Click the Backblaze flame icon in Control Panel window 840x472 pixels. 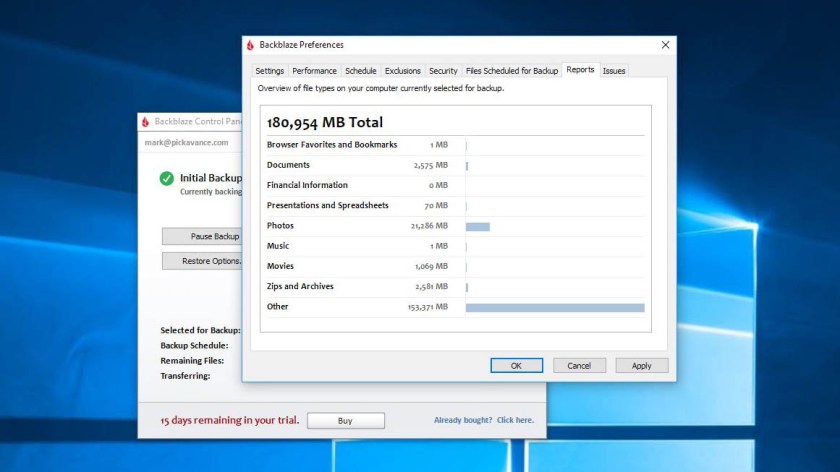pyautogui.click(x=145, y=122)
